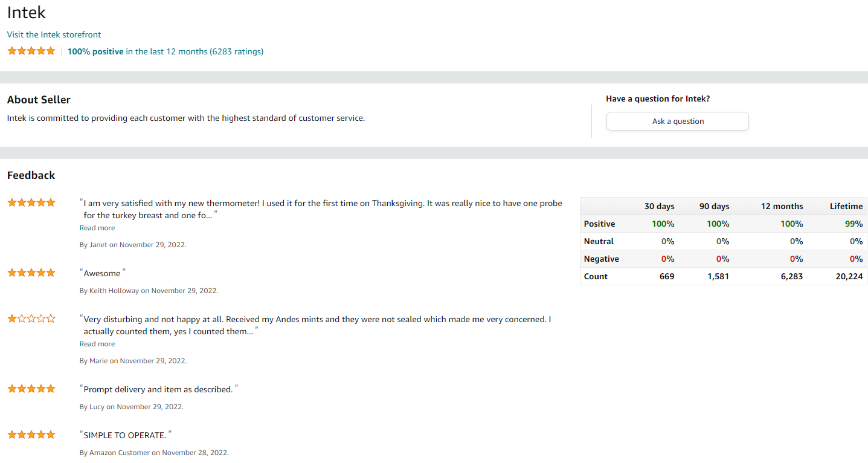The image size is (868, 463).
Task: Click the 99% Lifetime positive value
Action: coord(854,224)
